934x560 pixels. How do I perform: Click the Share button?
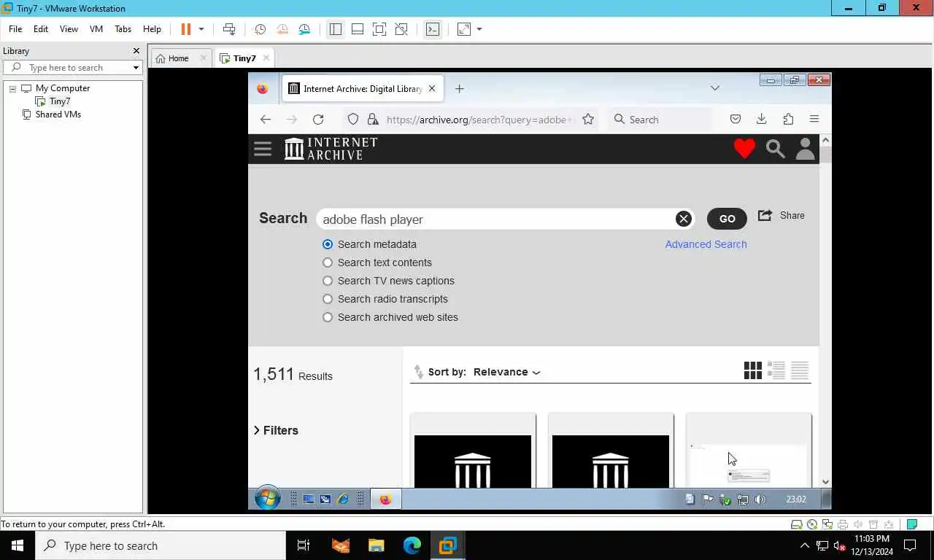[x=781, y=216]
